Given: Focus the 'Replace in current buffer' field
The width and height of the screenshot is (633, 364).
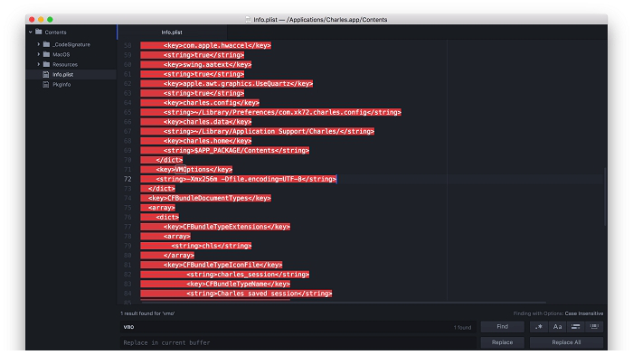Looking at the screenshot, I should 298,343.
